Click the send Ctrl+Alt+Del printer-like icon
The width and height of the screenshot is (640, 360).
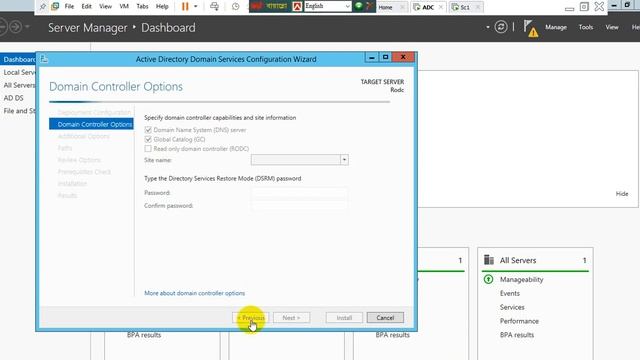pos(214,6)
